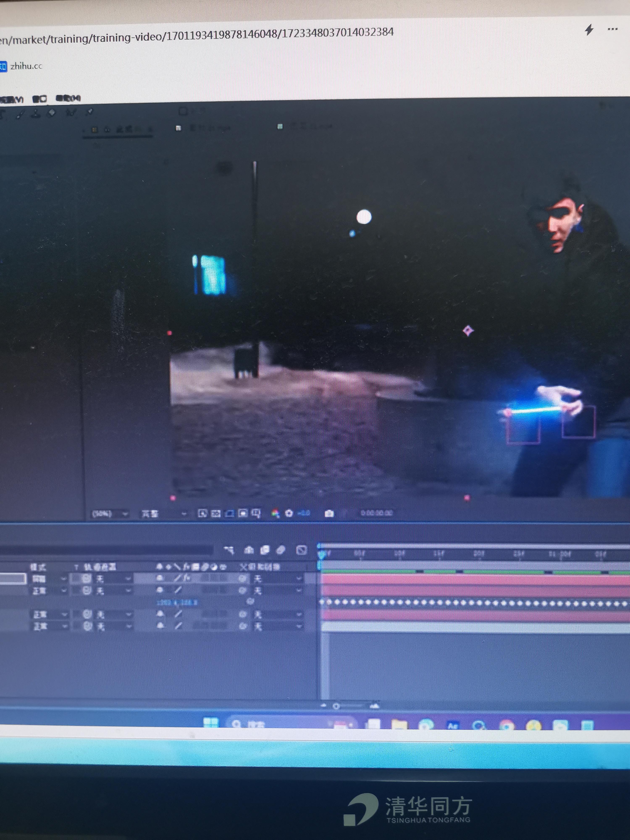Click the lightning bolt icon in browser
Screen dimensions: 630x840
point(589,30)
